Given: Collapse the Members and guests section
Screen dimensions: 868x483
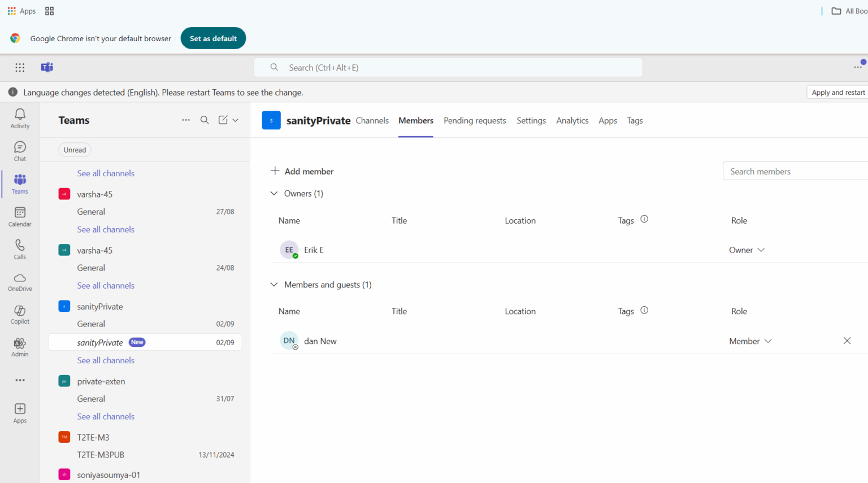Looking at the screenshot, I should (x=274, y=284).
